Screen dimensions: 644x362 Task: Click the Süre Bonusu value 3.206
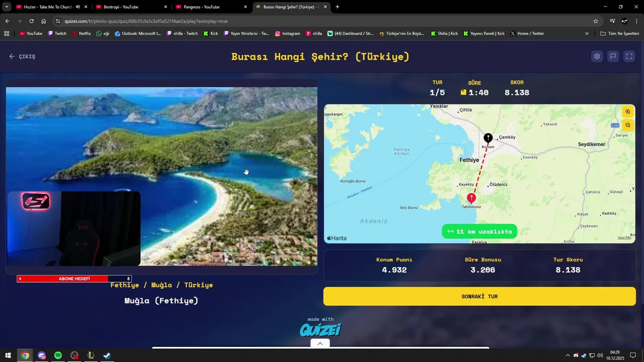(482, 270)
